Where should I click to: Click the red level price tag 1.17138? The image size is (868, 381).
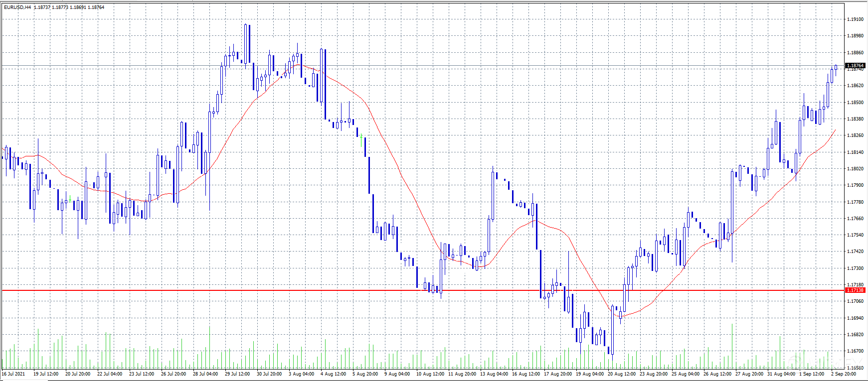pyautogui.click(x=855, y=290)
